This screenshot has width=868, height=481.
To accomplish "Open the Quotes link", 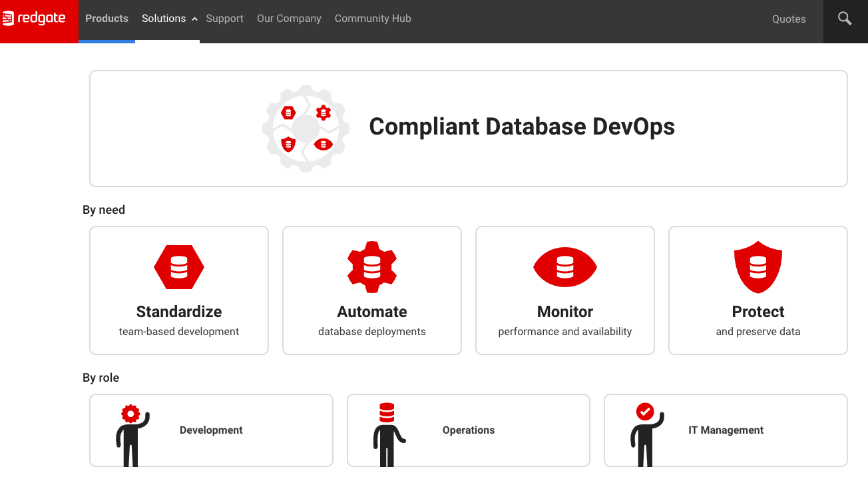I will tap(789, 19).
